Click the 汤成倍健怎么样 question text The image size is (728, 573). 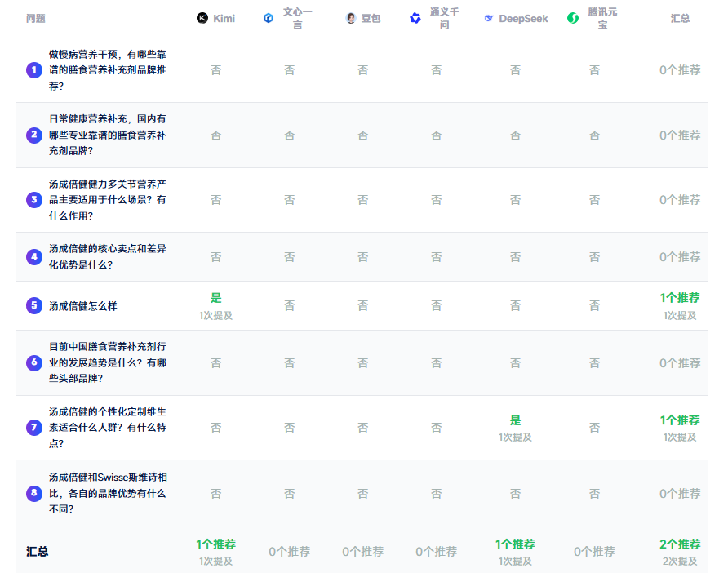[x=82, y=306]
